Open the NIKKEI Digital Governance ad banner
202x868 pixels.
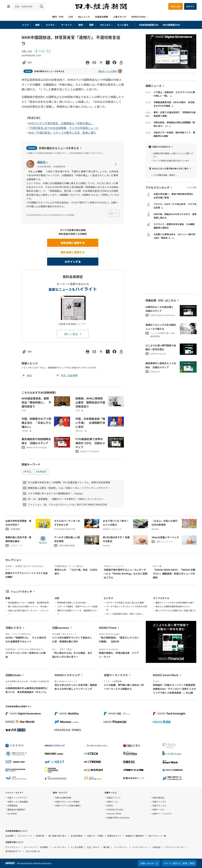[x=171, y=51]
